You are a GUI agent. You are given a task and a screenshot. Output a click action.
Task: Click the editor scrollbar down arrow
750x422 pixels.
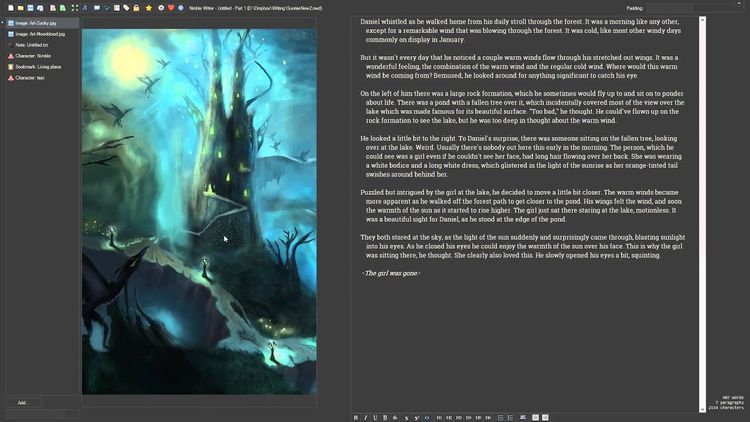coord(702,409)
